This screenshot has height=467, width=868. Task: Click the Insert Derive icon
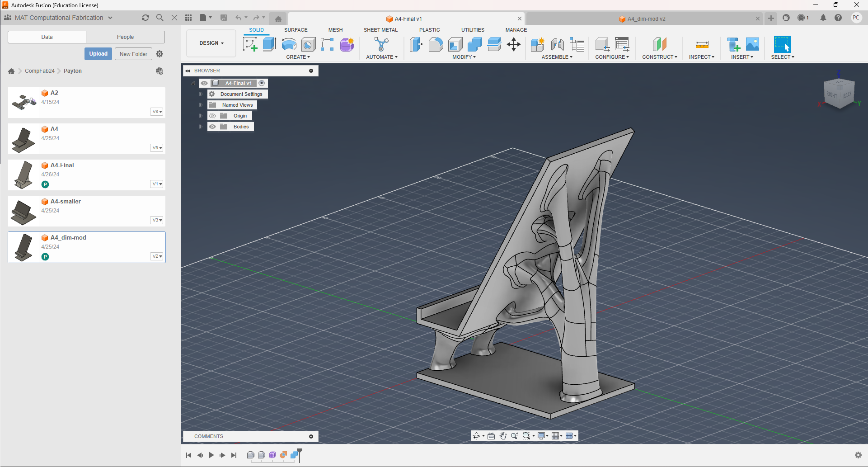733,44
